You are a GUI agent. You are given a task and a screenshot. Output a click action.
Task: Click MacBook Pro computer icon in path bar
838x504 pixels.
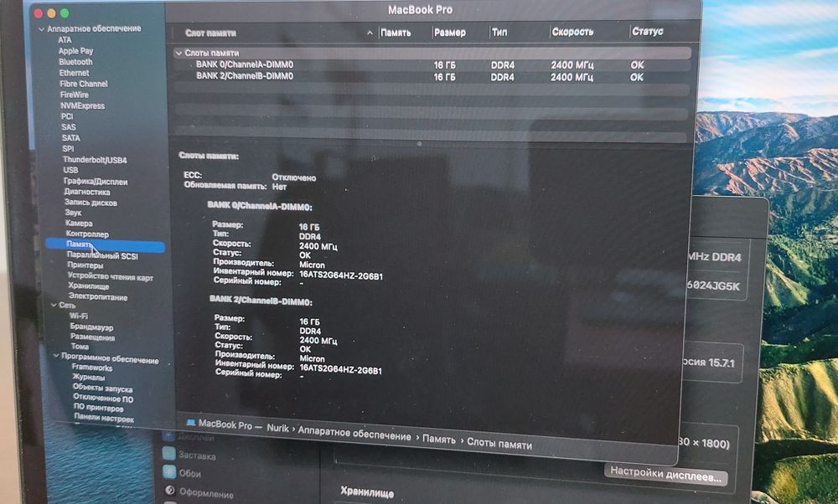coord(191,422)
